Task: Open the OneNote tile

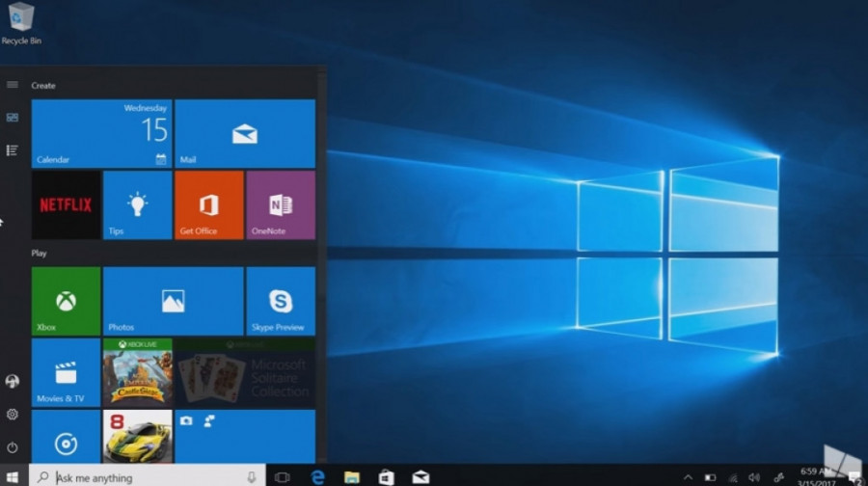Action: click(x=280, y=204)
